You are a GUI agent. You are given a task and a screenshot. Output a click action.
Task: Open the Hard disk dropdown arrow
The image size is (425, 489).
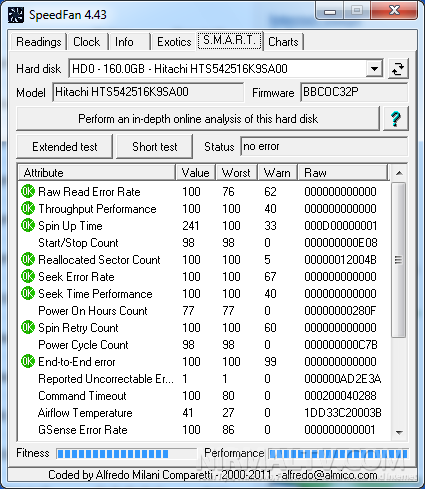[x=374, y=69]
